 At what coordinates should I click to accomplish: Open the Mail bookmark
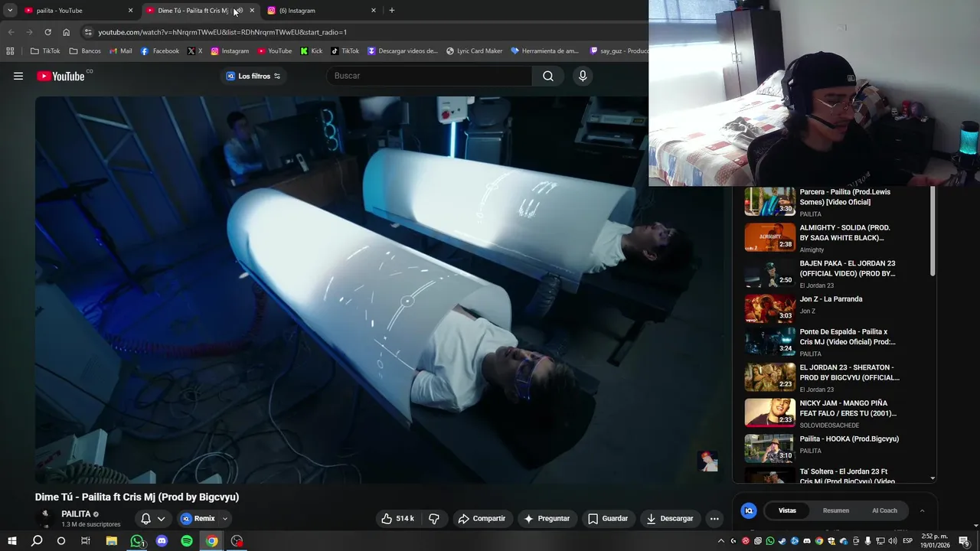[121, 51]
